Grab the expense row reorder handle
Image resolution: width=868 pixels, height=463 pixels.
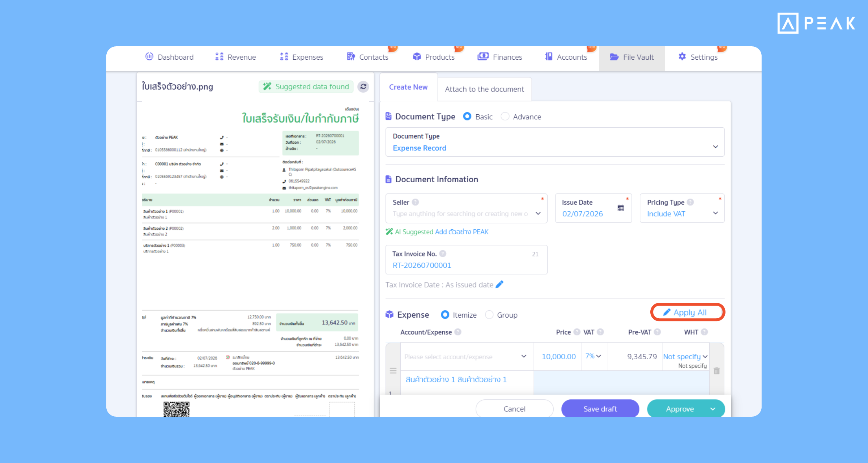393,371
